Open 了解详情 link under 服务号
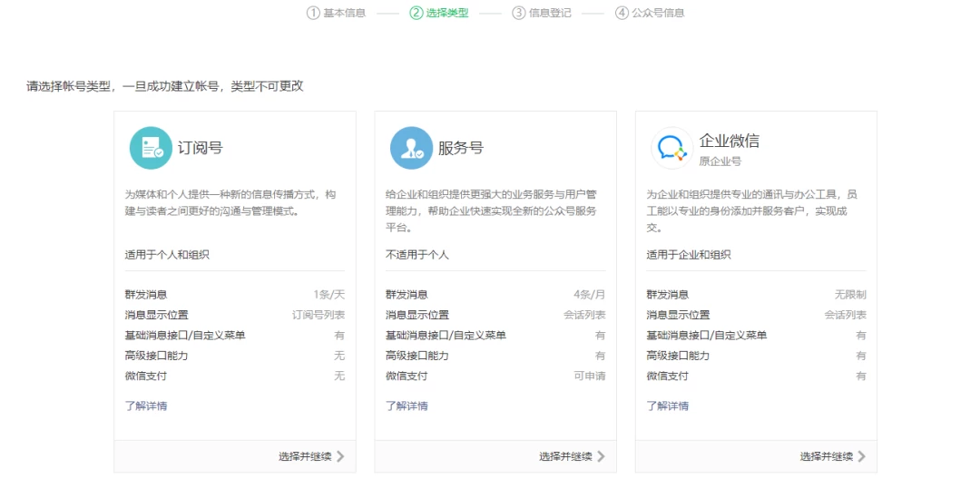 407,406
